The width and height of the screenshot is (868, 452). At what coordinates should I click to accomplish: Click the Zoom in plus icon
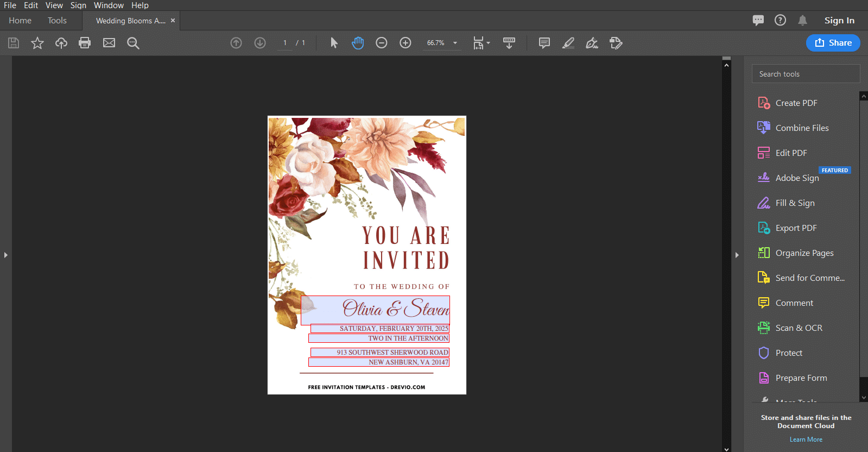(x=406, y=43)
